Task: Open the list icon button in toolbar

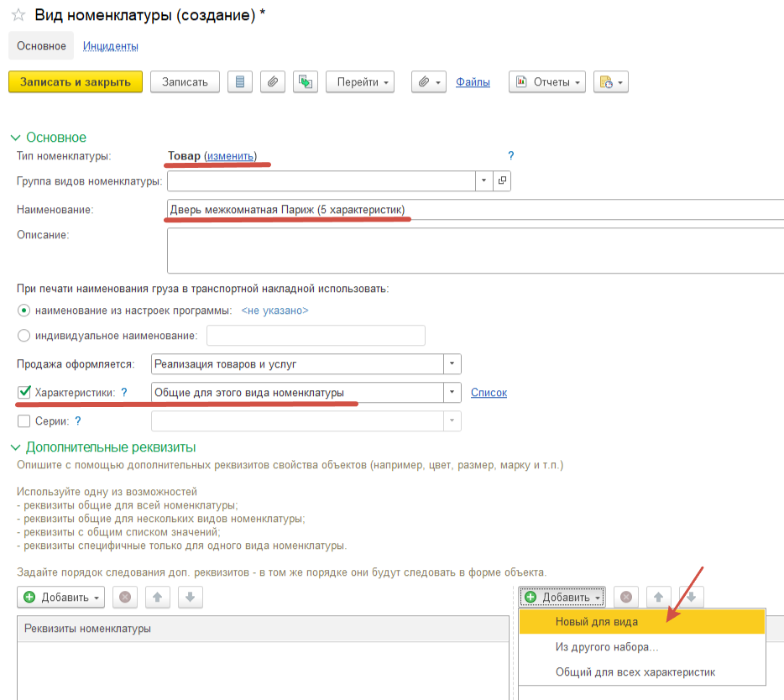Action: tap(240, 82)
